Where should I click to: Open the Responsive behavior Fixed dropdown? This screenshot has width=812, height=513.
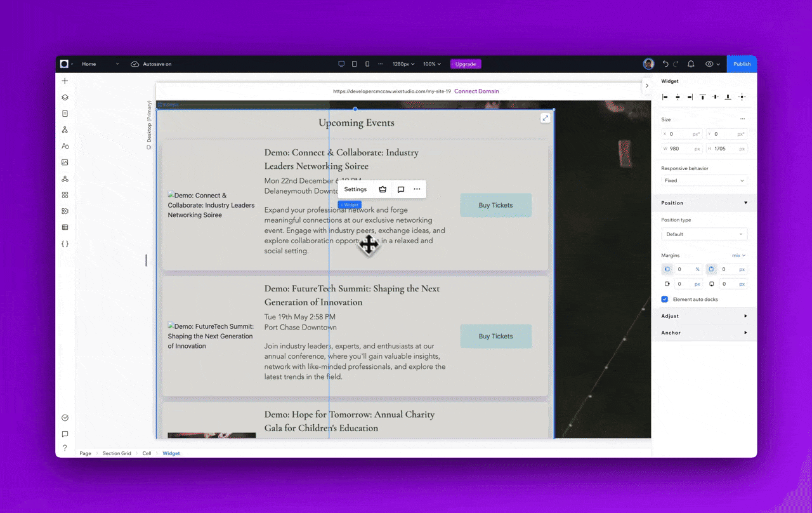704,180
